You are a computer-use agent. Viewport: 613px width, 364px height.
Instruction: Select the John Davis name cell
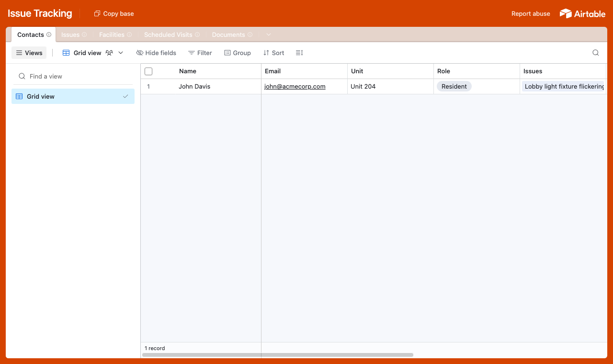click(x=218, y=87)
